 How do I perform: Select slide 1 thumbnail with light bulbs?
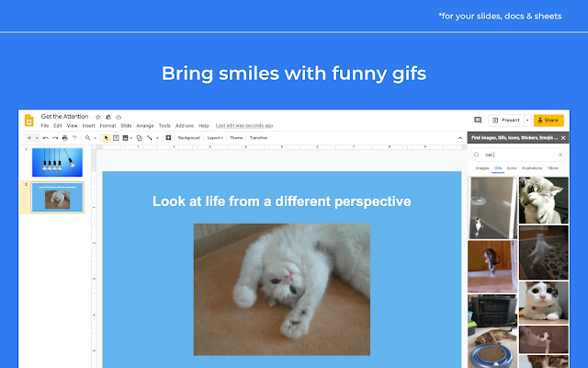click(57, 162)
